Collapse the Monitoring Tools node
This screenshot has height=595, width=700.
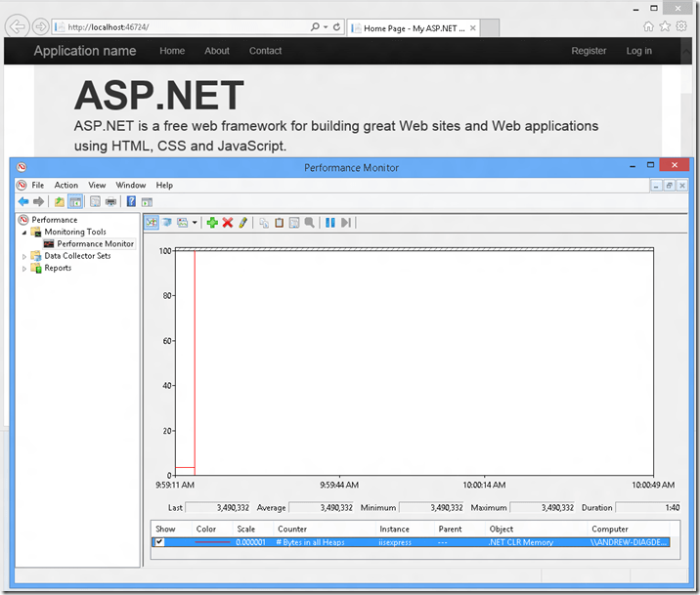[24, 233]
